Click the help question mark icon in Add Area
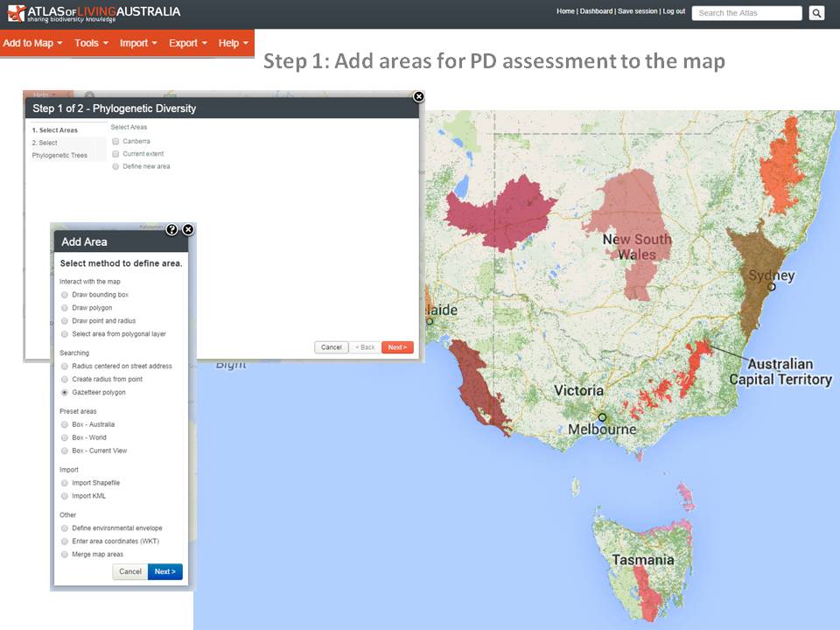The width and height of the screenshot is (840, 630). pyautogui.click(x=171, y=229)
